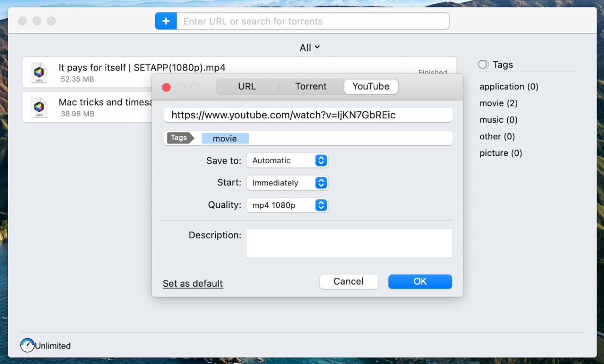Filter by the picture (0) tag
The image size is (604, 364).
tap(501, 153)
